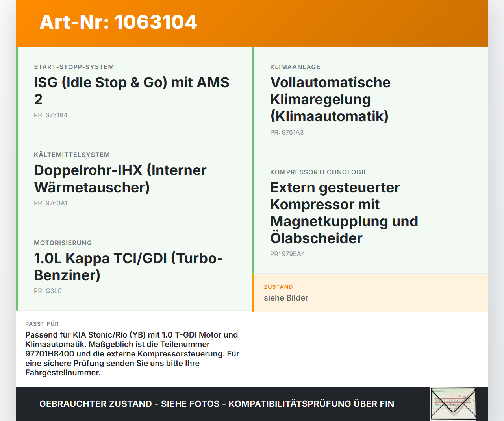Click the MOTORISIERUNG label
The image size is (504, 421).
click(x=63, y=243)
